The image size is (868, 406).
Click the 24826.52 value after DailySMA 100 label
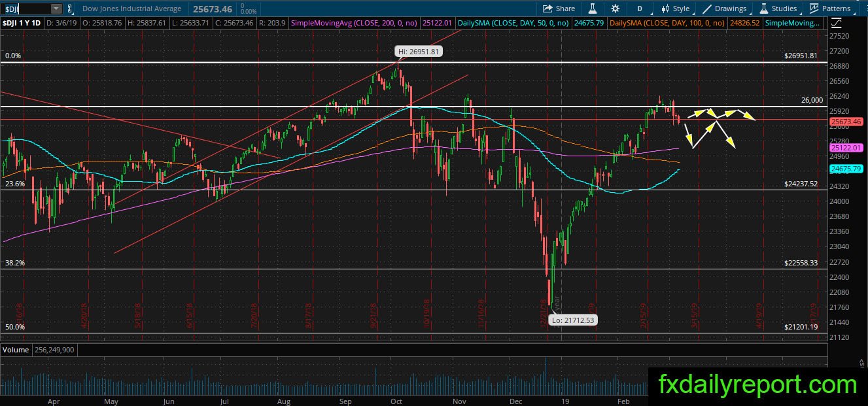click(x=746, y=23)
